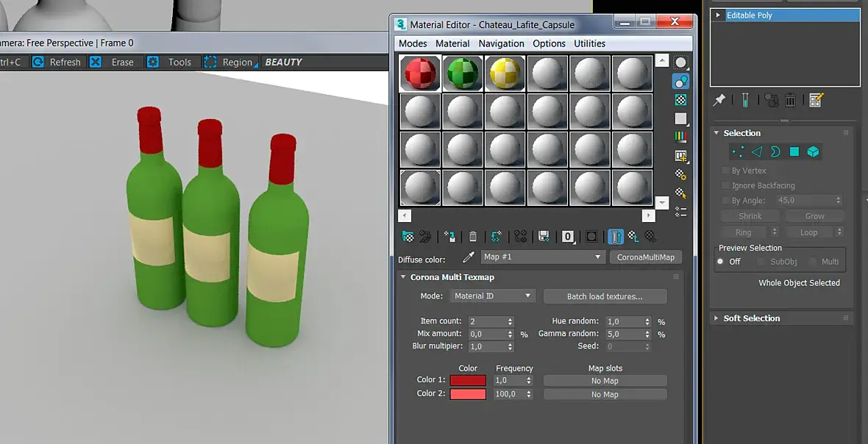Select Edge sub-object level icon
The height and width of the screenshot is (444, 868).
click(x=756, y=151)
